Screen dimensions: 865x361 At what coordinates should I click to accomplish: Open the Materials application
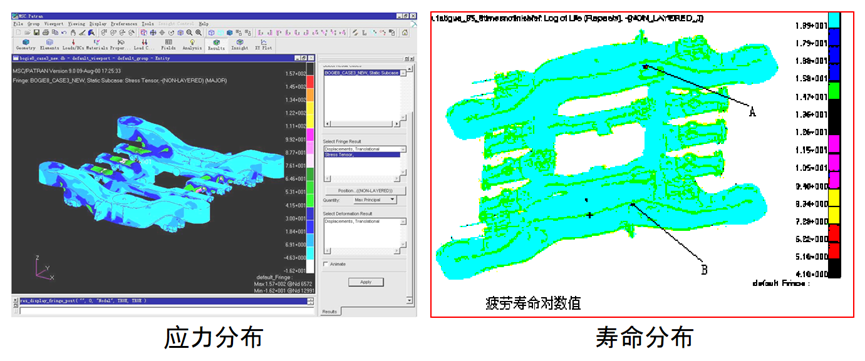(x=97, y=45)
